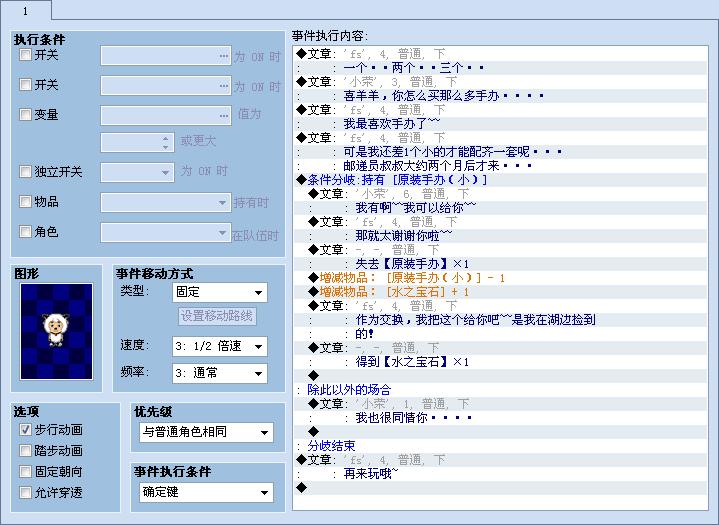
Task: Select the 文章 '小荣', 3 command line
Action: (x=500, y=82)
